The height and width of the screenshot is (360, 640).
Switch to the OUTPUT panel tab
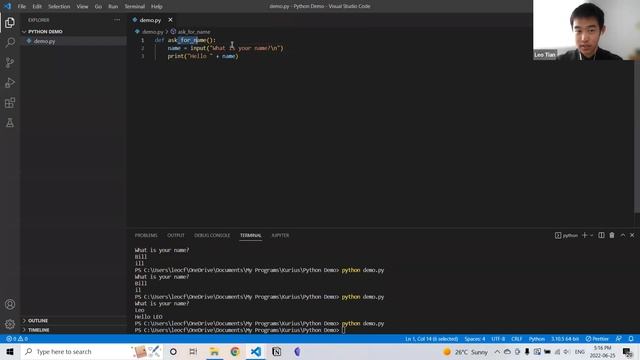coord(176,235)
